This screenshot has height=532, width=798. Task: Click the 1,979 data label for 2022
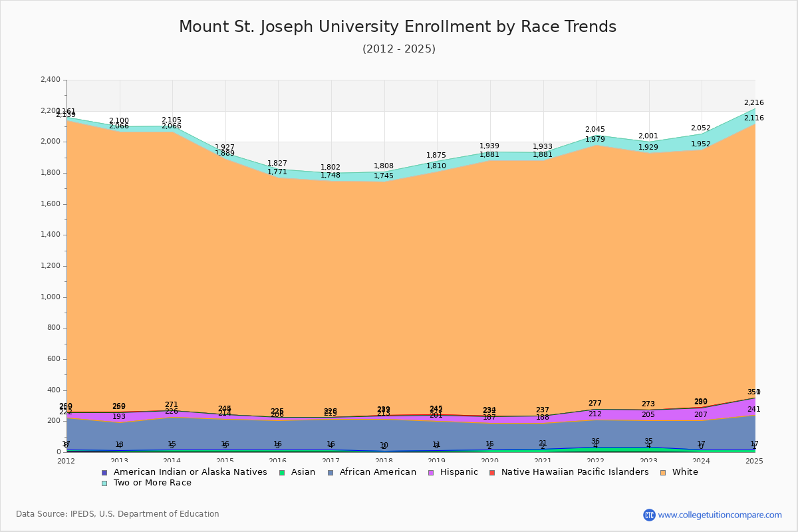point(595,140)
